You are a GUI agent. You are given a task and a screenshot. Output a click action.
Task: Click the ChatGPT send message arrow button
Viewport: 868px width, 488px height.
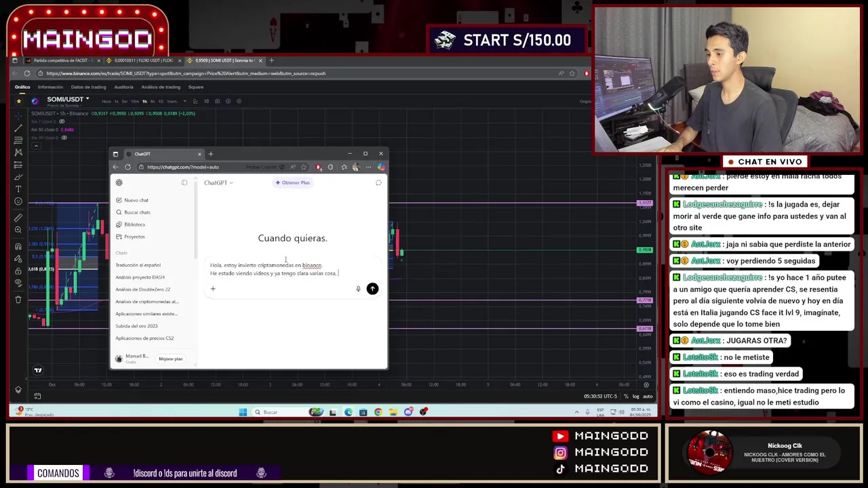[x=372, y=289]
